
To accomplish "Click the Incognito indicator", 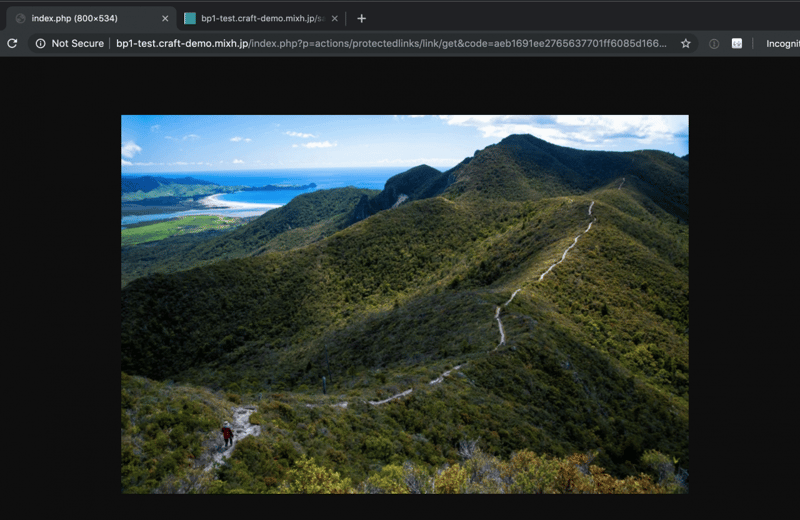I will (781, 43).
